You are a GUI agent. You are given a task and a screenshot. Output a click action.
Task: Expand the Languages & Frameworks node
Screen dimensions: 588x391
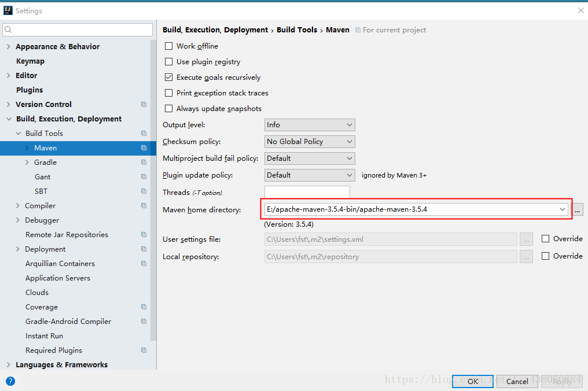[x=8, y=365]
